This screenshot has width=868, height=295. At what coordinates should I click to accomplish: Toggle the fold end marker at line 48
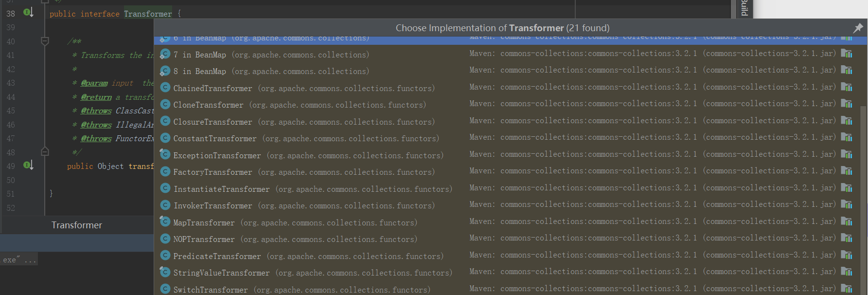[x=45, y=152]
